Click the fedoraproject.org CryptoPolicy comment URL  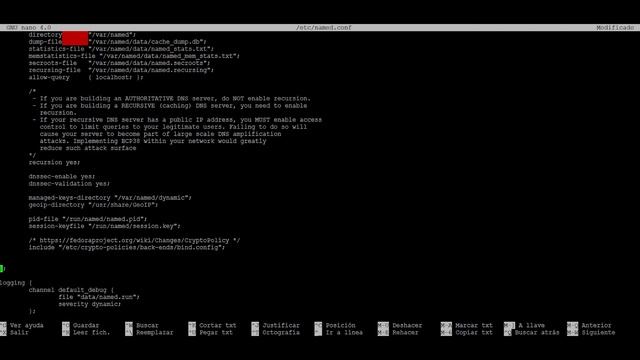tap(134, 240)
